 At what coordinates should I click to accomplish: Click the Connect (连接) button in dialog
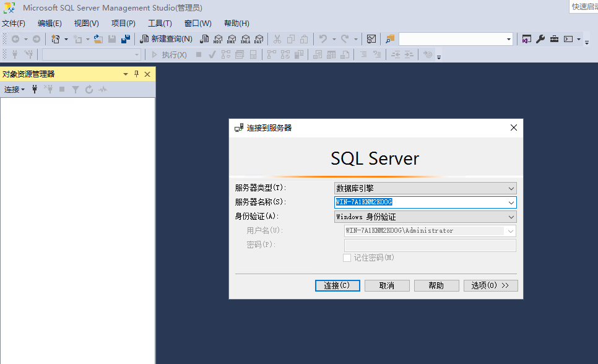(x=337, y=285)
